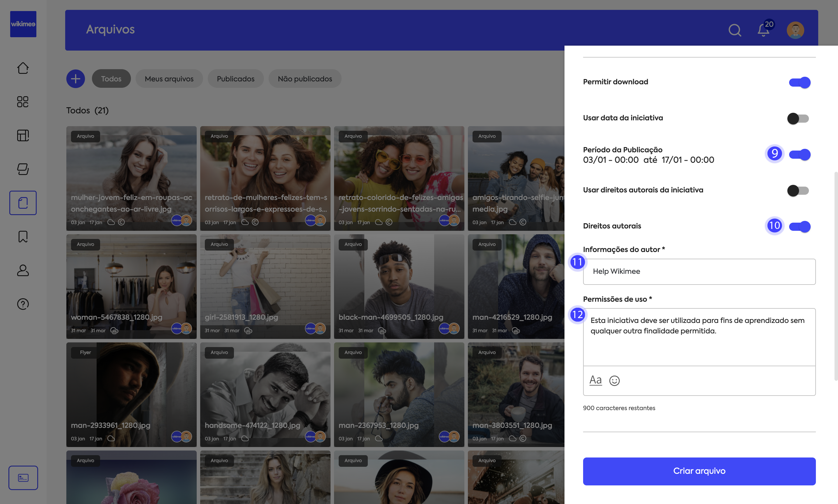This screenshot has width=838, height=504.
Task: Open the four-squares dashboard icon in the sidebar
Action: click(23, 101)
